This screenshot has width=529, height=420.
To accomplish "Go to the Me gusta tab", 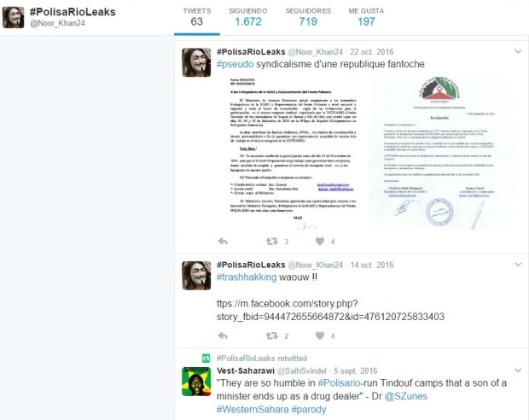I will coord(366,16).
